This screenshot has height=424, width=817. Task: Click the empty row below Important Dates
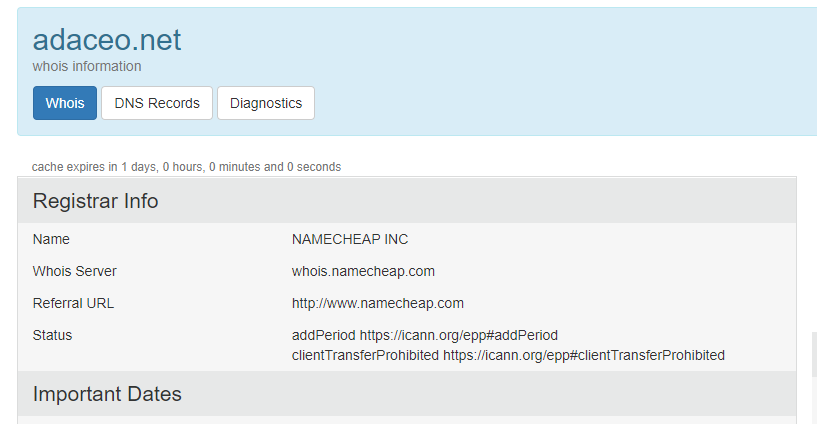click(400, 420)
